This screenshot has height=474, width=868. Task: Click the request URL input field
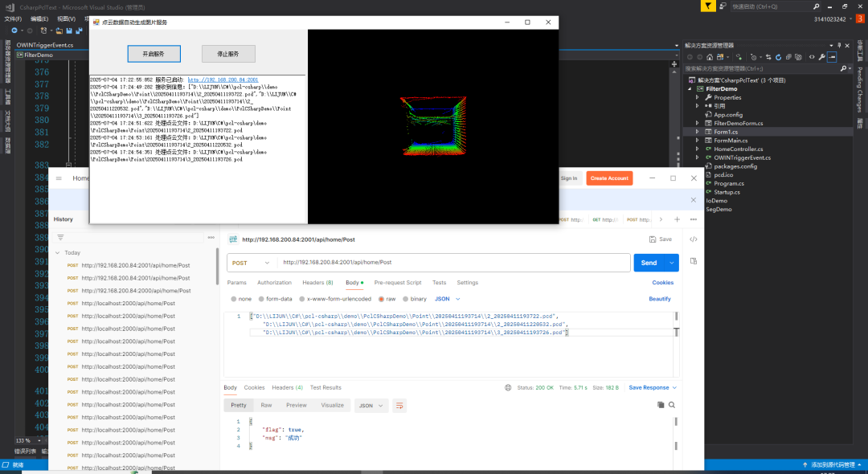click(x=450, y=263)
